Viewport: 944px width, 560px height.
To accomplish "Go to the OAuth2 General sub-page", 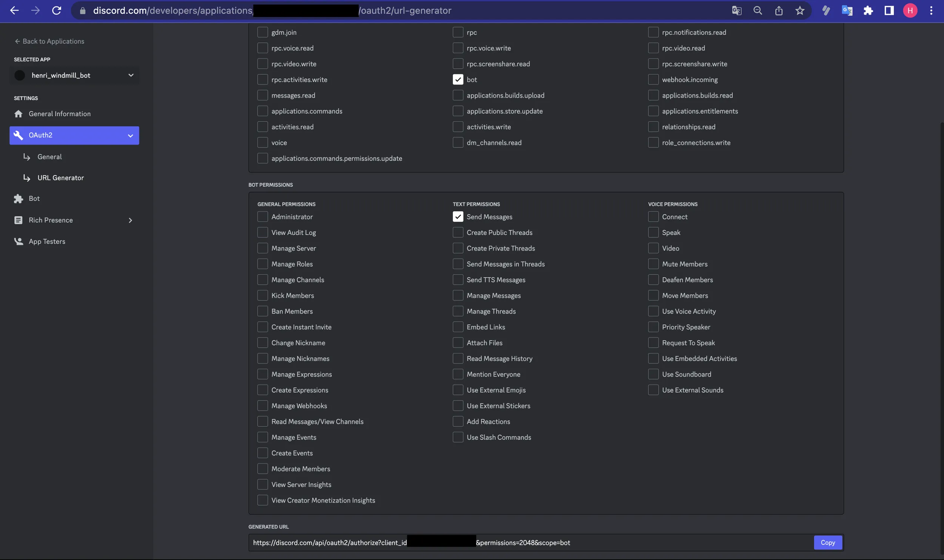I will click(49, 157).
